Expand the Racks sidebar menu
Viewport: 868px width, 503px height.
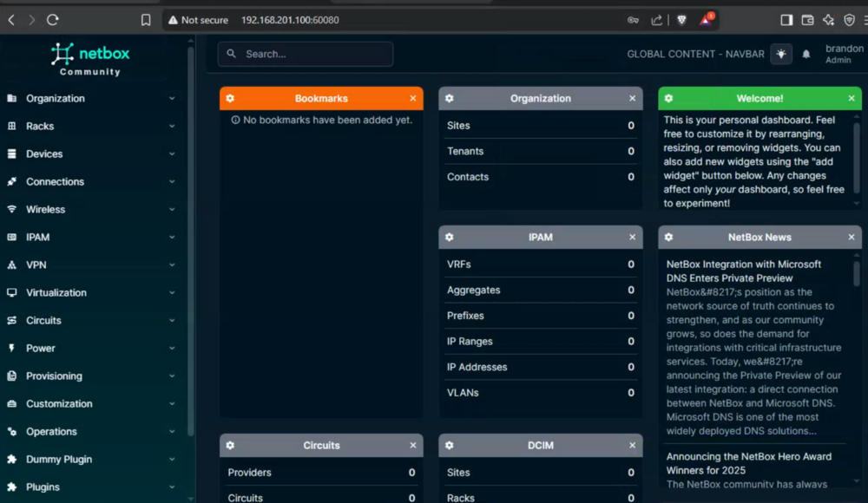91,126
